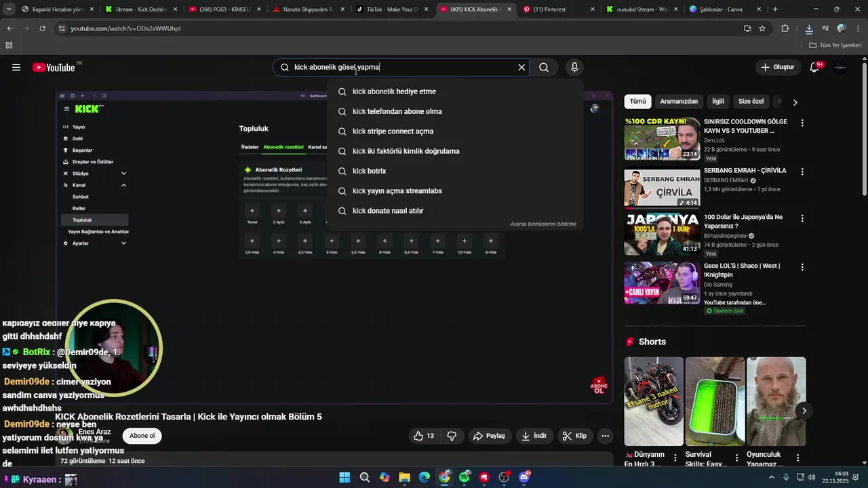
Task: Select the İlgili filter chip
Action: [717, 102]
